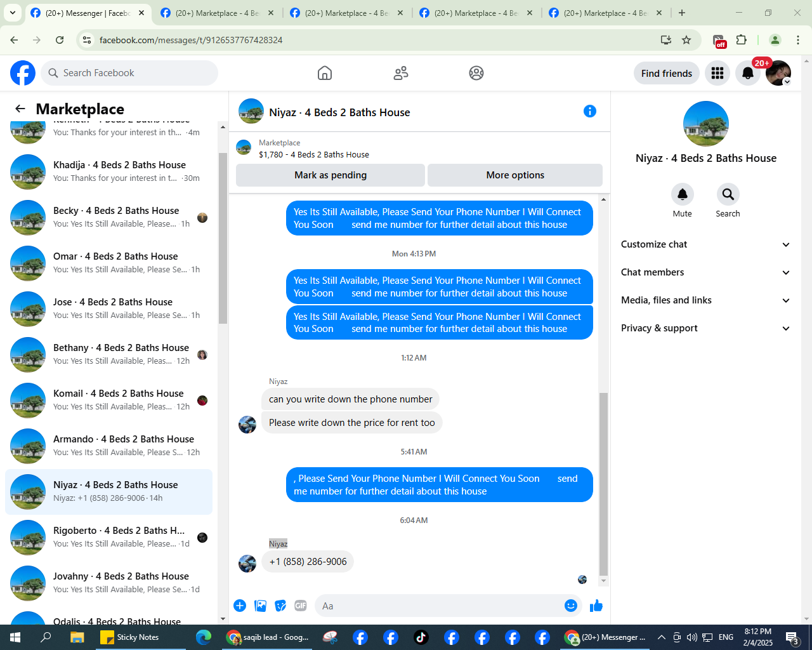
Task: Open the emoji picker smiley icon
Action: point(571,606)
